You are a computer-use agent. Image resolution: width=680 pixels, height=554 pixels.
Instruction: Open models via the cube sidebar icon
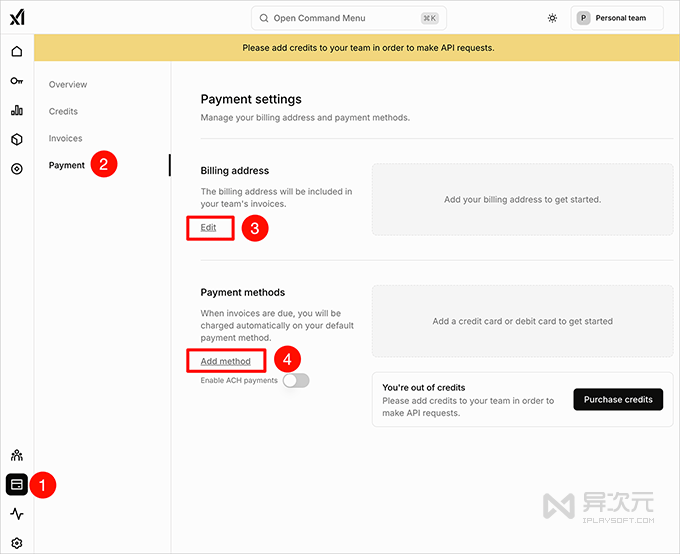[17, 139]
